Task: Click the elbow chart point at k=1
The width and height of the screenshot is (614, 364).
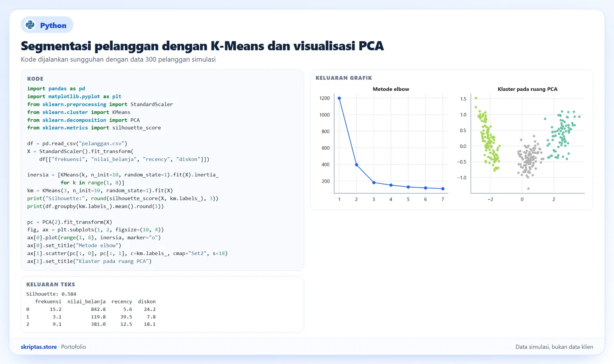Action: 339,98
